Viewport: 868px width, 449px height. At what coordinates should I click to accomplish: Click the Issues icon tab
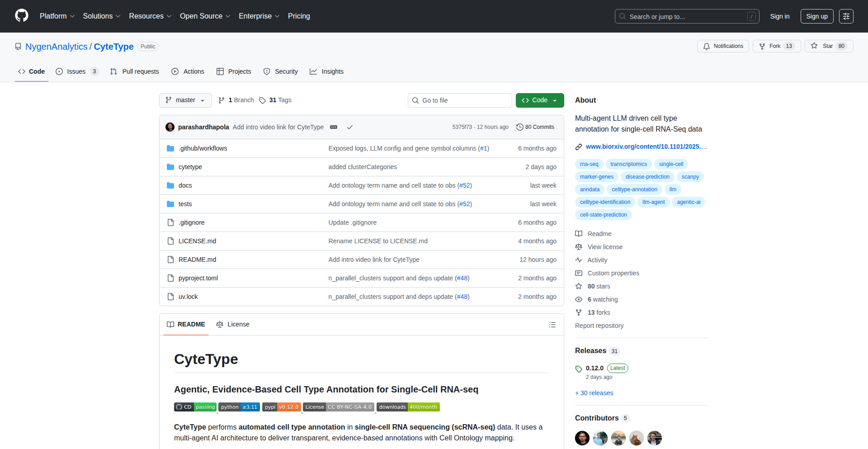tap(59, 71)
